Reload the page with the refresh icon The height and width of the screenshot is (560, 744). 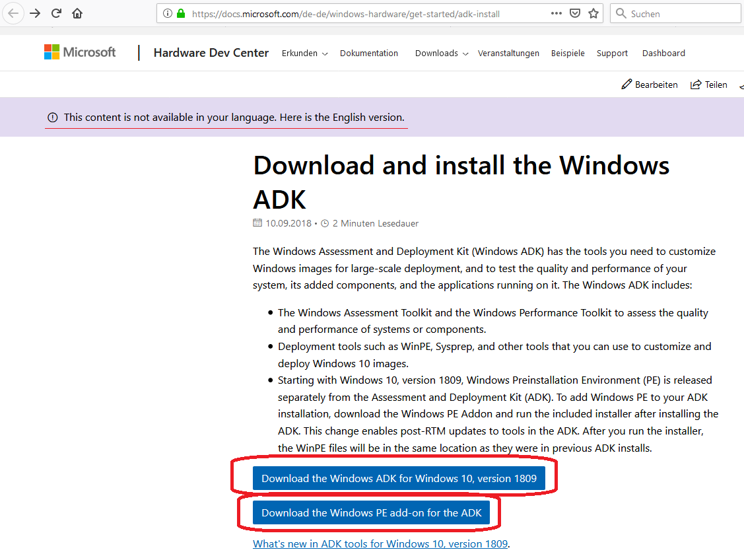57,13
